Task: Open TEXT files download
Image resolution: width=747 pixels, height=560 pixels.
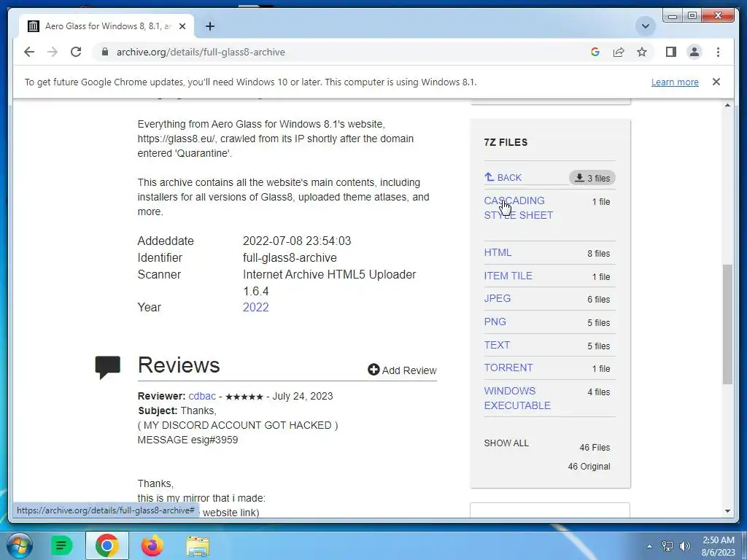Action: (497, 345)
